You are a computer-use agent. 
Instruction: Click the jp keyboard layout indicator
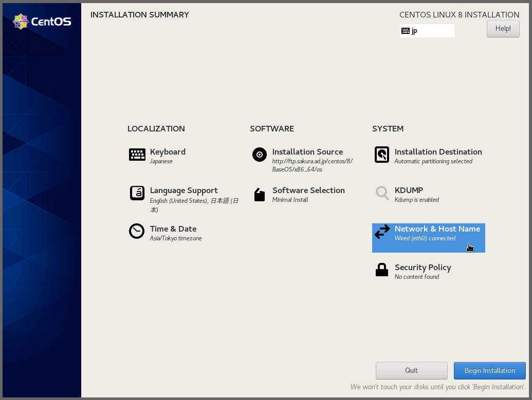427,31
